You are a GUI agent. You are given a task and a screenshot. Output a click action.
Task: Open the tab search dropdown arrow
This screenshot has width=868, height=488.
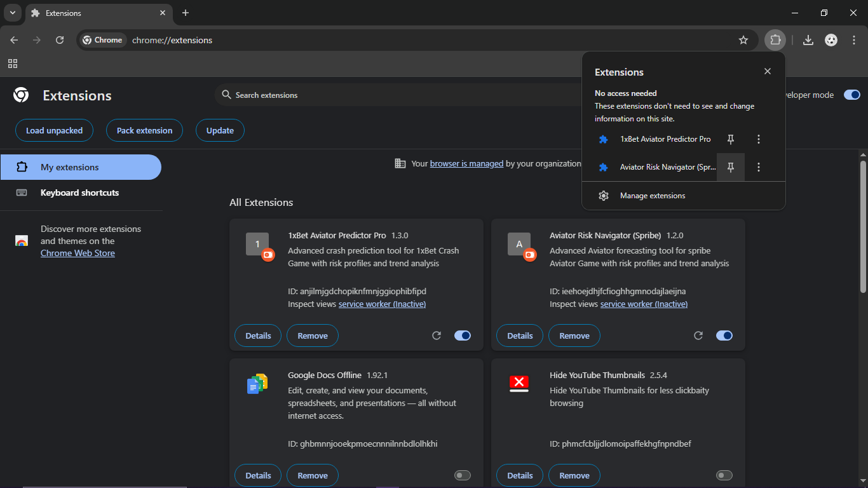coord(13,13)
